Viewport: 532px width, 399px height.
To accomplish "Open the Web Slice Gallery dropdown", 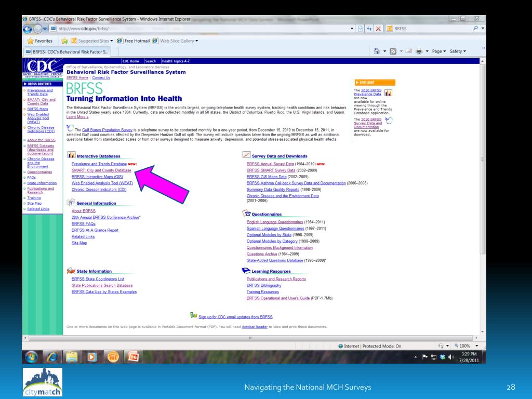I will point(196,41).
